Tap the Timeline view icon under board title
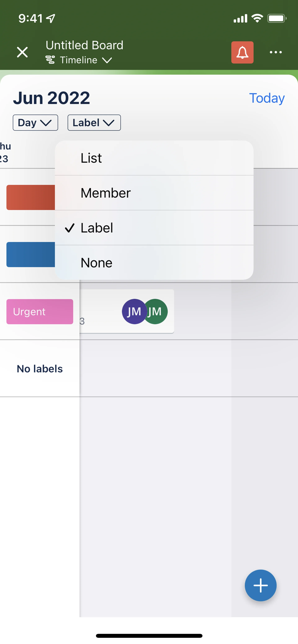 coord(50,60)
